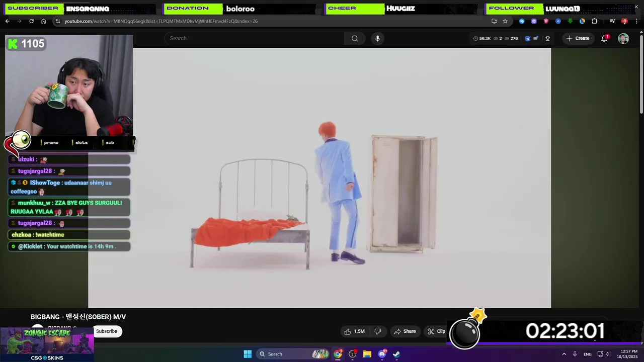Go back using browser back arrow

click(x=7, y=21)
